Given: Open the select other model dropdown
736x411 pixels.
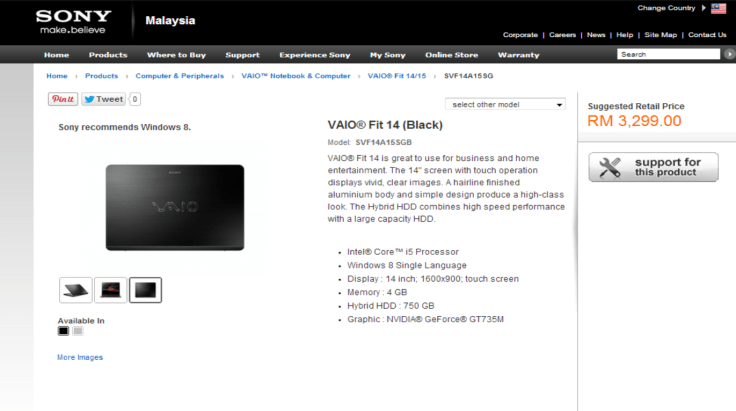Looking at the screenshot, I should pyautogui.click(x=506, y=105).
